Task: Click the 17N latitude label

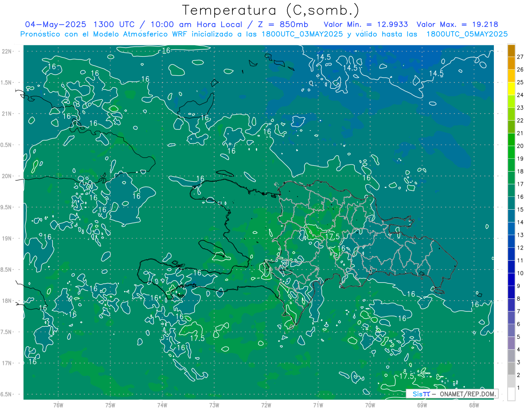Action: pyautogui.click(x=8, y=364)
